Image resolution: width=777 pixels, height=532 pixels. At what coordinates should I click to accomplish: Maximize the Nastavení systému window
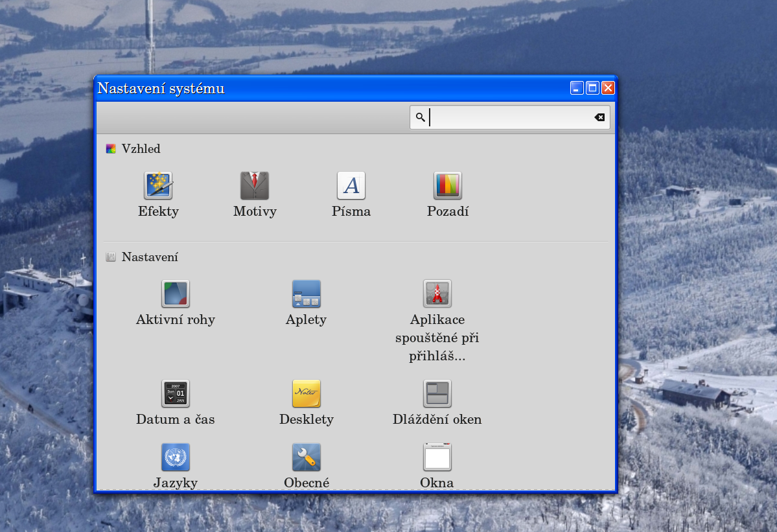(x=592, y=88)
